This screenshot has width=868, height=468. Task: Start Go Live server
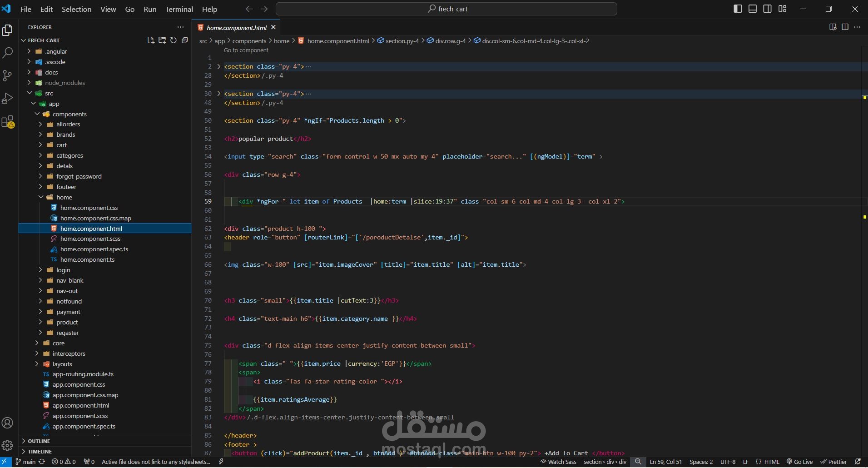click(799, 462)
